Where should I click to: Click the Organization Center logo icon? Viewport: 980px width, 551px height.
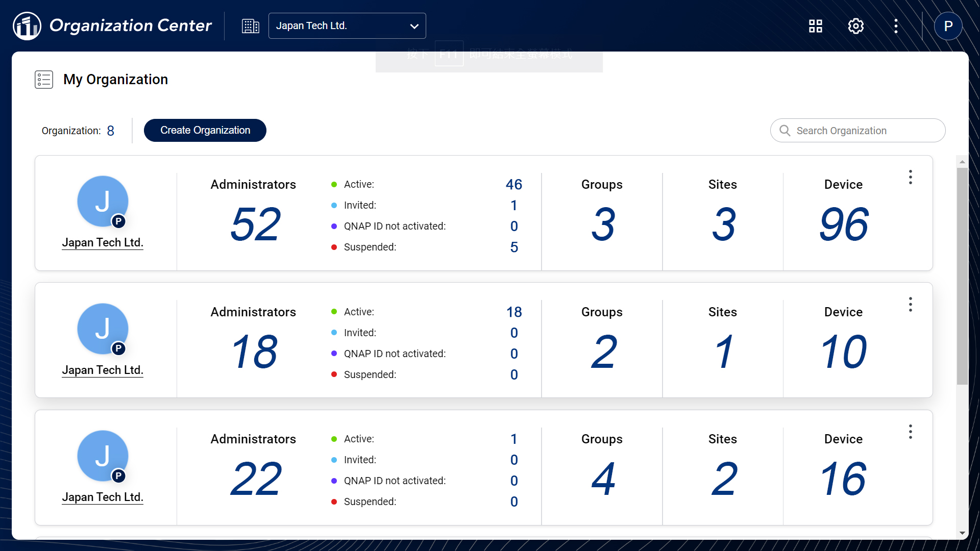[27, 26]
